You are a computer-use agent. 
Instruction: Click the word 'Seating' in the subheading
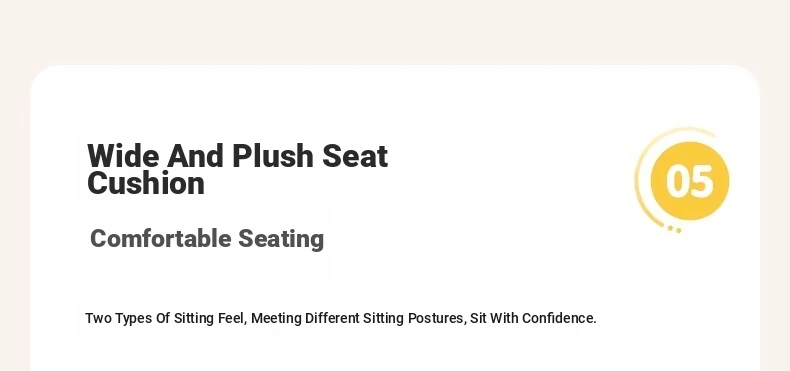tap(281, 239)
